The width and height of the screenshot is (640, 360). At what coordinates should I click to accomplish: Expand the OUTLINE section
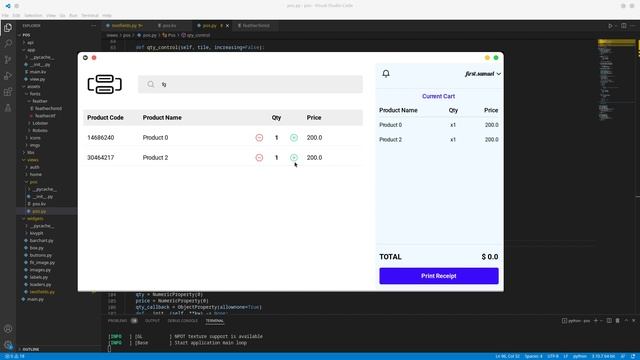31,349
